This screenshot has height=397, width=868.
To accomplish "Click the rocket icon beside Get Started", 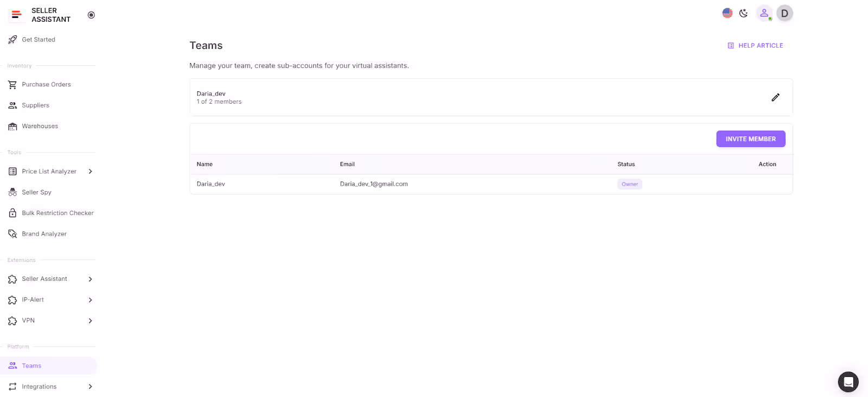I will tap(12, 40).
